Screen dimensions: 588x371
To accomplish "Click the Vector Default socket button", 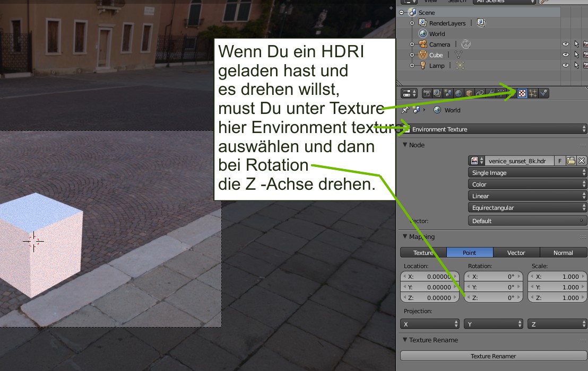I will 528,221.
